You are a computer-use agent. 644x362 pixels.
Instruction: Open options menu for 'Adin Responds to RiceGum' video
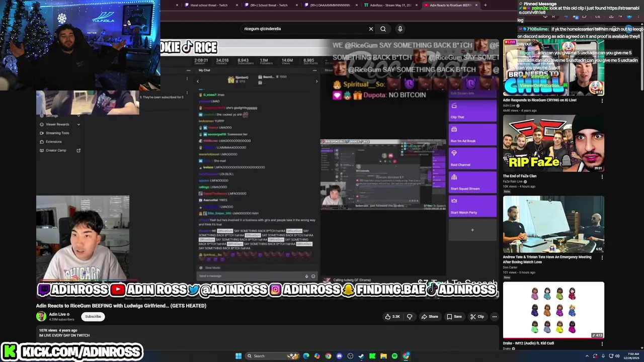602,101
